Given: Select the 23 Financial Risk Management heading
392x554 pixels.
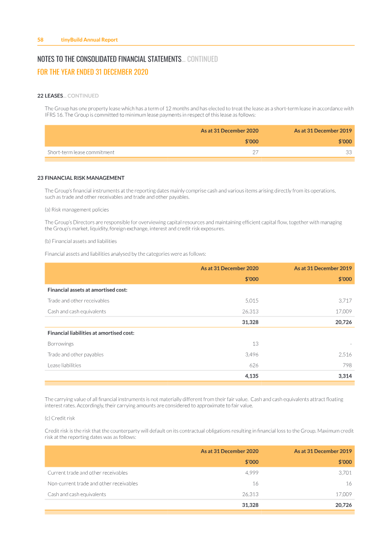Looking at the screenshot, I should [x=81, y=178].
